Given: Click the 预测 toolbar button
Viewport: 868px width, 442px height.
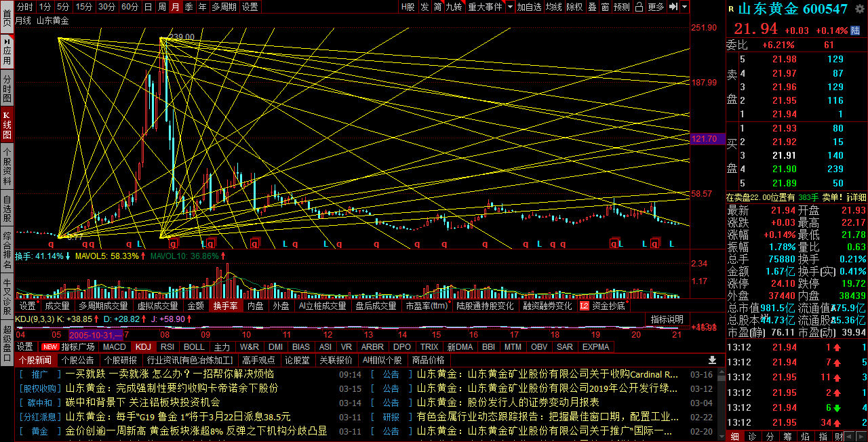Looking at the screenshot, I should click(622, 7).
